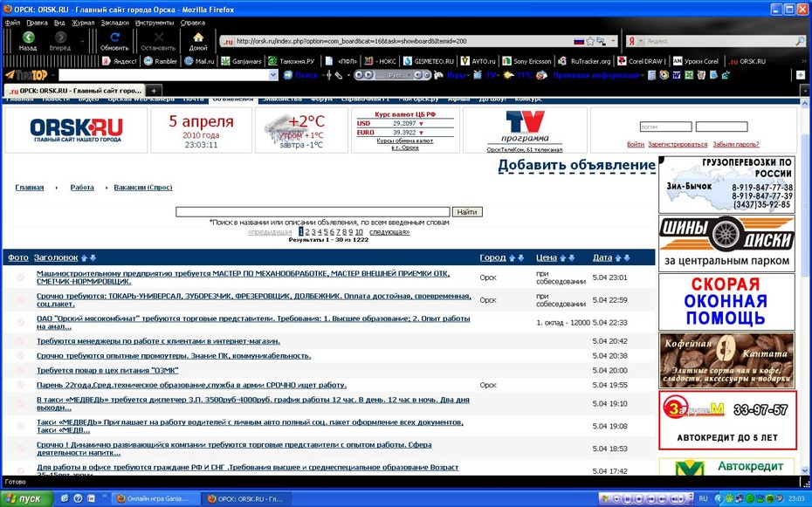
Task: Open the Уроки Corel bookmark
Action: pyautogui.click(x=696, y=61)
